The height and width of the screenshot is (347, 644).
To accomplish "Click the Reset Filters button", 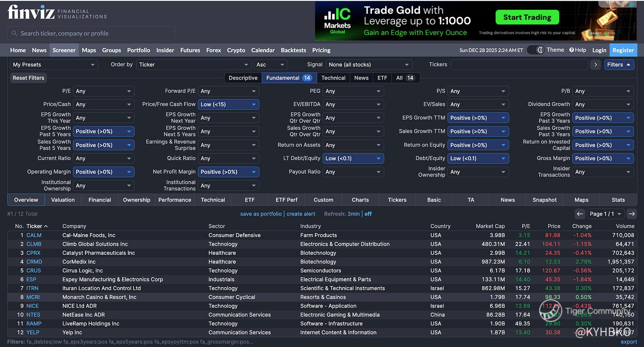I will [x=28, y=78].
